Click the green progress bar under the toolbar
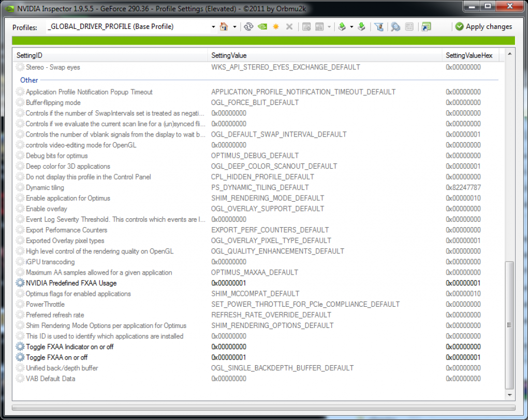Image resolution: width=528 pixels, height=420 pixels. (x=263, y=41)
